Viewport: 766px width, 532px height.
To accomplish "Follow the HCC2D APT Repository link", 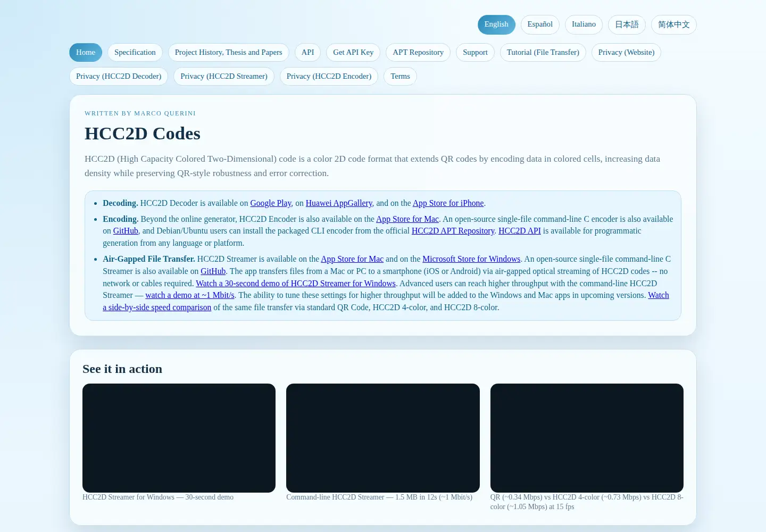I will (x=453, y=231).
